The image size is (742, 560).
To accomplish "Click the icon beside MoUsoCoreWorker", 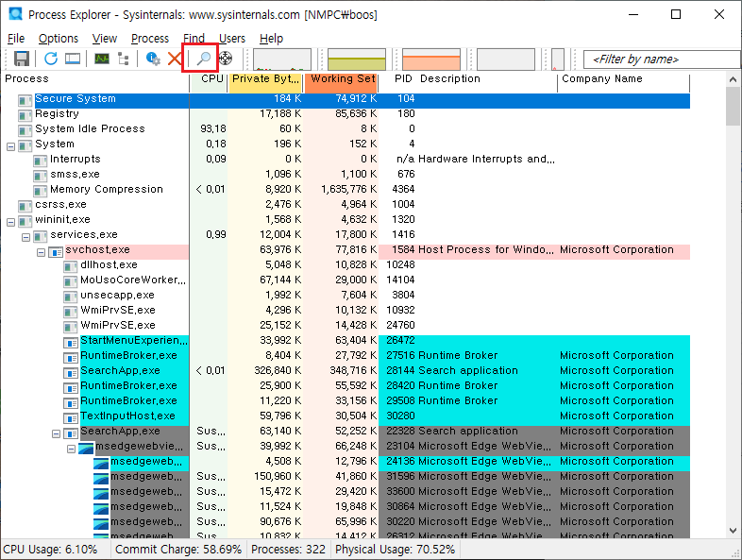I will [x=71, y=281].
